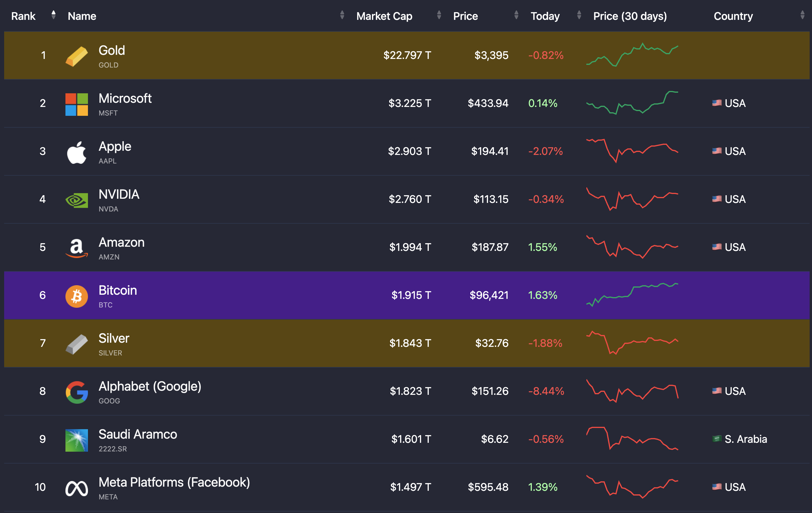Click the MSFT ticker symbol
This screenshot has width=812, height=513.
[x=108, y=113]
